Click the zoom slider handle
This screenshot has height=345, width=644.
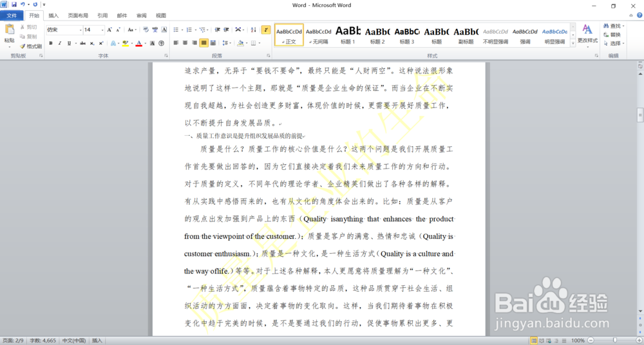click(614, 340)
